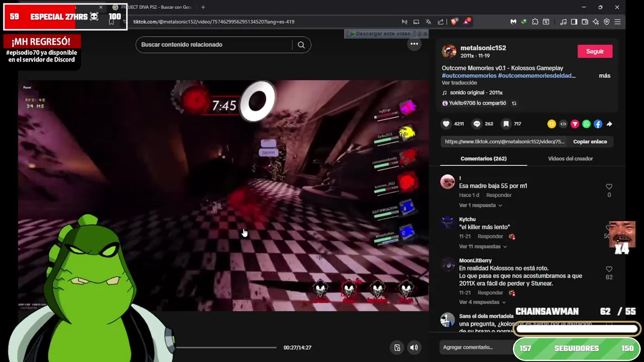Image resolution: width=644 pixels, height=362 pixels.
Task: Open the Malwarebytes extension icon
Action: click(513, 22)
